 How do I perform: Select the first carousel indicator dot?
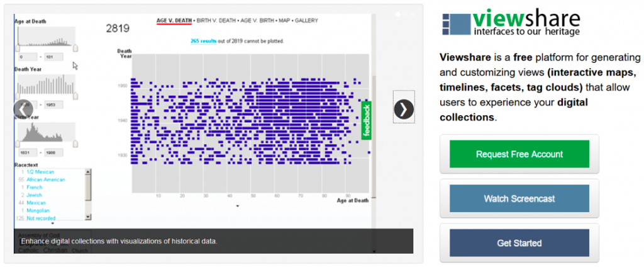398,14
